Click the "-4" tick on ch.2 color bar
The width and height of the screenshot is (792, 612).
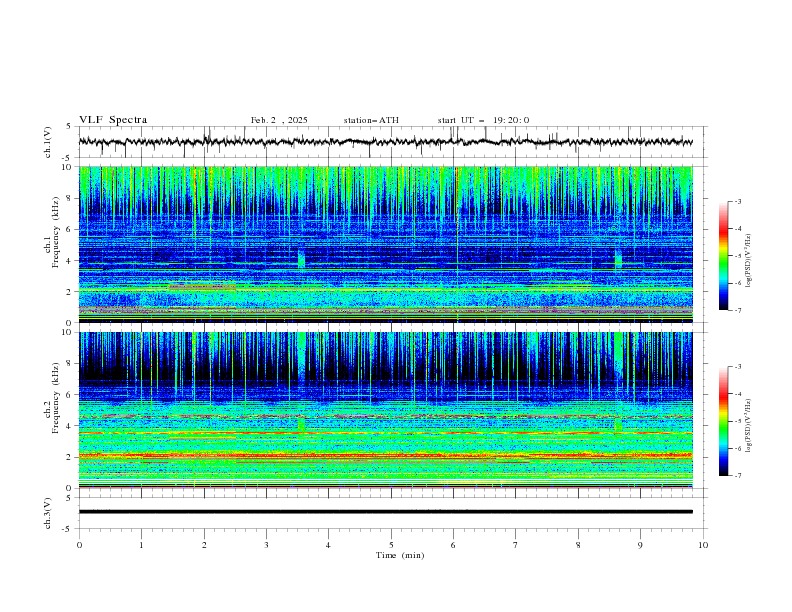[x=737, y=394]
